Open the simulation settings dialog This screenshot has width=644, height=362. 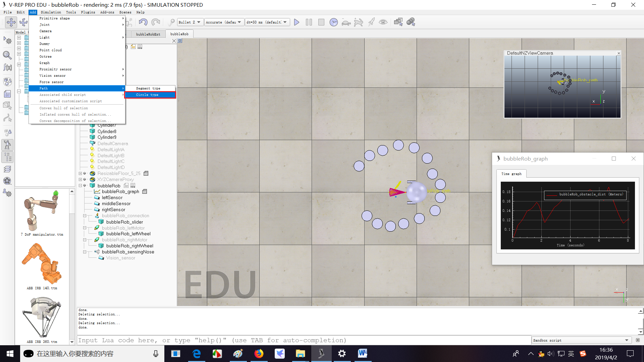coord(7,40)
